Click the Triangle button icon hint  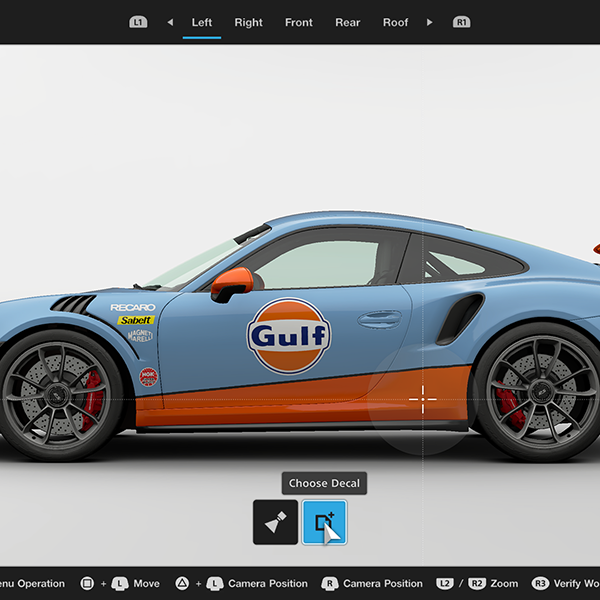click(x=182, y=584)
